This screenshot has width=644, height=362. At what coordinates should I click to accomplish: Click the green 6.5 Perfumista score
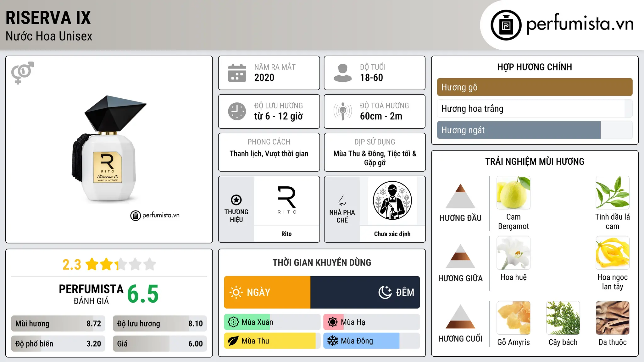tap(143, 294)
